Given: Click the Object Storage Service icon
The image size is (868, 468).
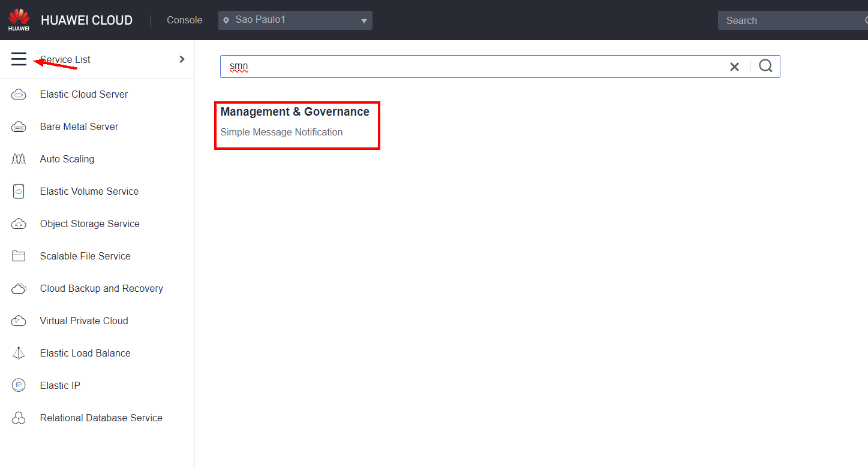Looking at the screenshot, I should pos(19,224).
